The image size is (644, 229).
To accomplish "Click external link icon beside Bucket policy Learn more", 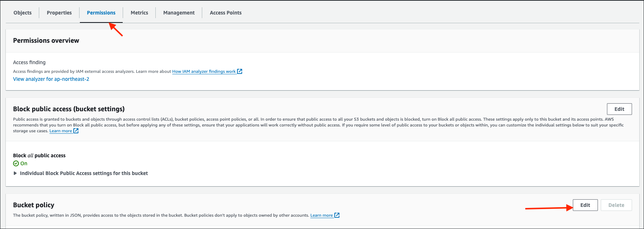I will point(337,215).
